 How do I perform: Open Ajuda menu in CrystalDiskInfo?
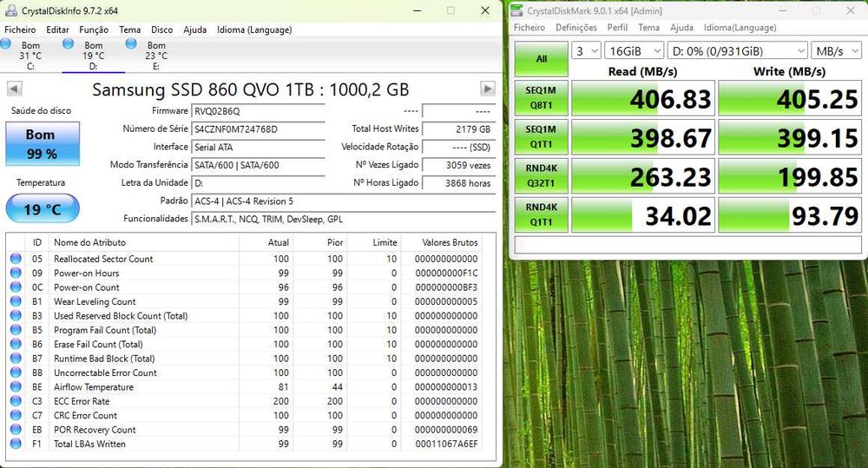point(194,30)
